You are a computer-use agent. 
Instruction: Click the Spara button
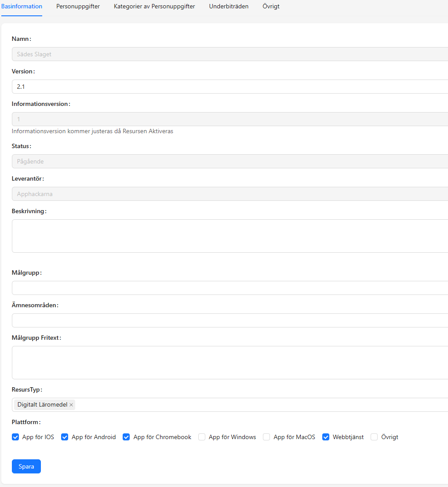(x=26, y=466)
